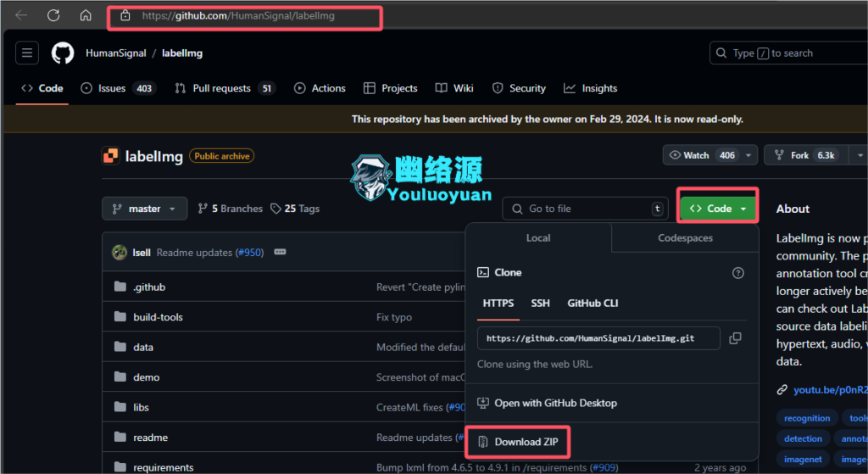The width and height of the screenshot is (868, 474).
Task: Open the Issues tab
Action: [x=119, y=88]
